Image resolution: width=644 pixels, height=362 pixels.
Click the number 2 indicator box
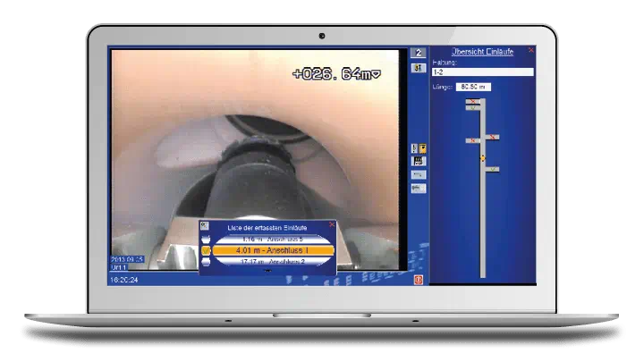pyautogui.click(x=418, y=53)
